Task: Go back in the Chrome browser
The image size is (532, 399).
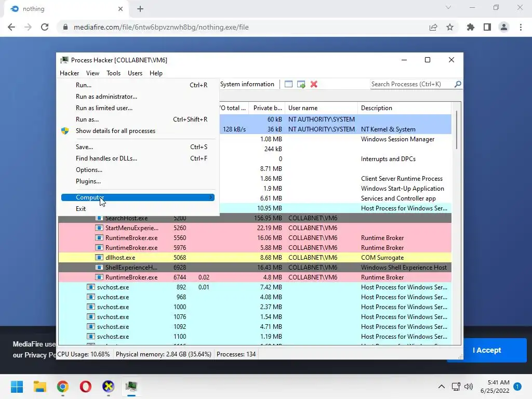Action: (x=11, y=27)
